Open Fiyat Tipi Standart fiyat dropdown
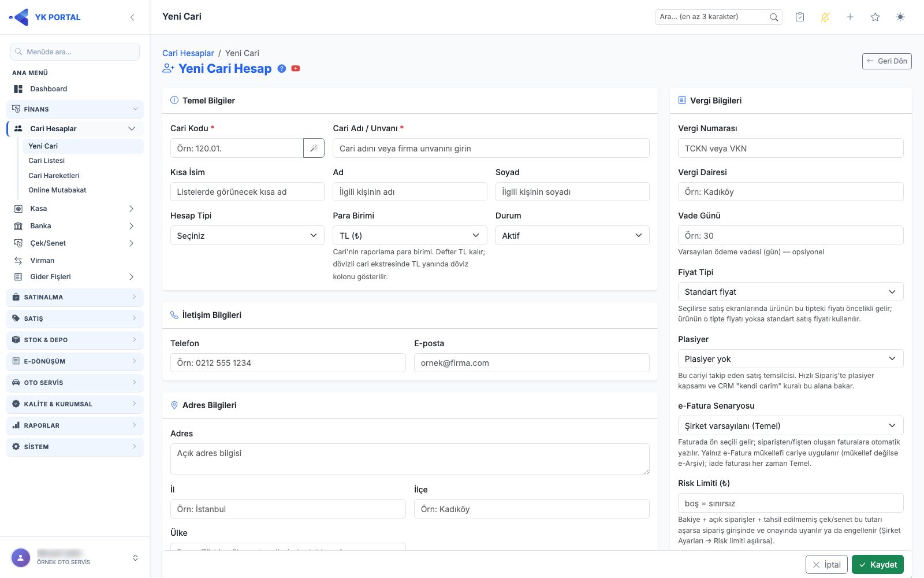 pyautogui.click(x=791, y=291)
